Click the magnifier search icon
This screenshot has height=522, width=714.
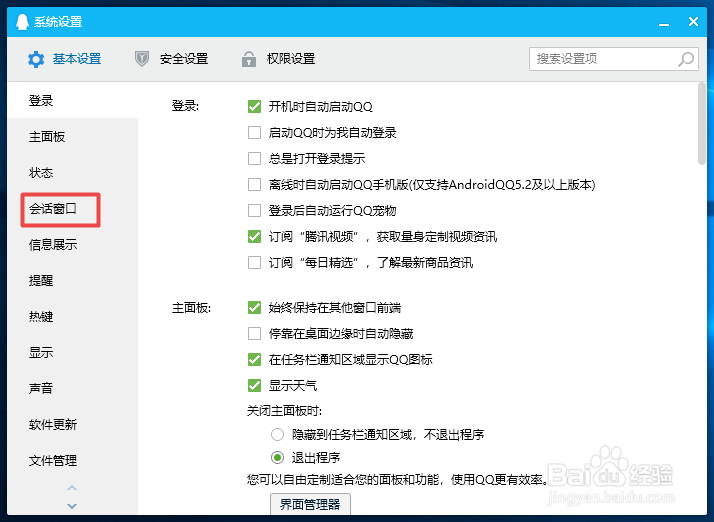coord(686,59)
